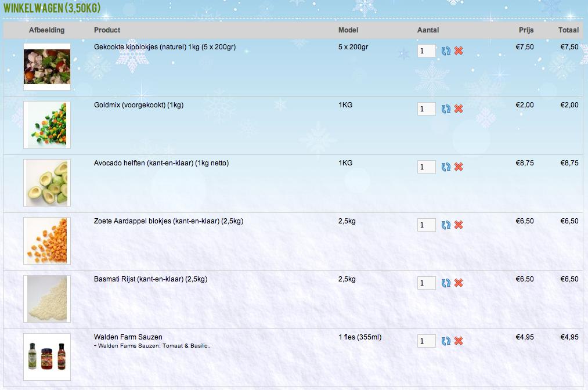Screen dimensions: 588x390
Task: Click update icon for Gekookte kipblokjes row
Action: tap(446, 51)
